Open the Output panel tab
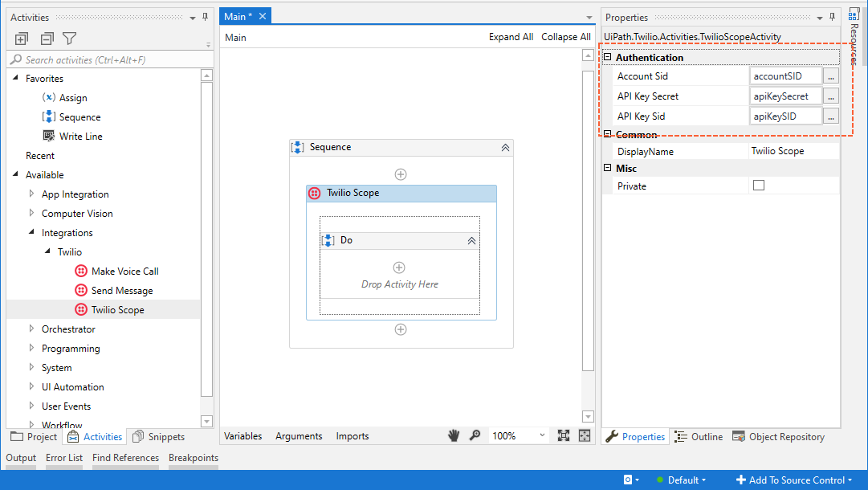 [21, 458]
